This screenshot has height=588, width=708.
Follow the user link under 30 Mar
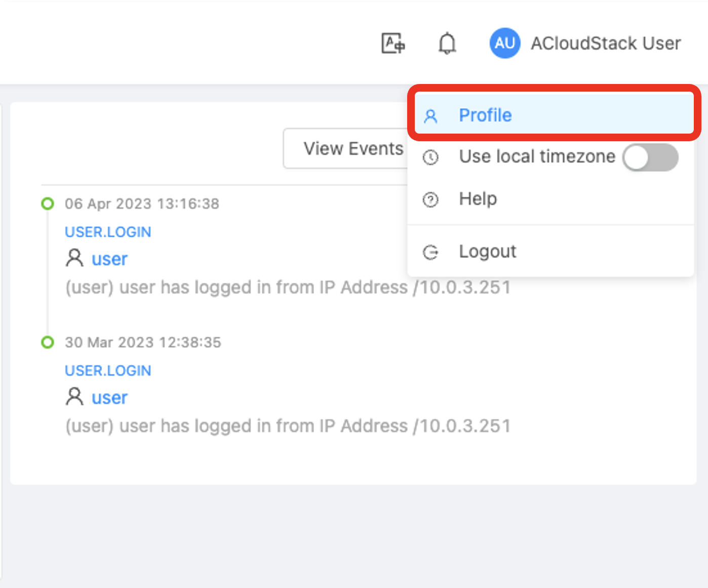tap(109, 398)
